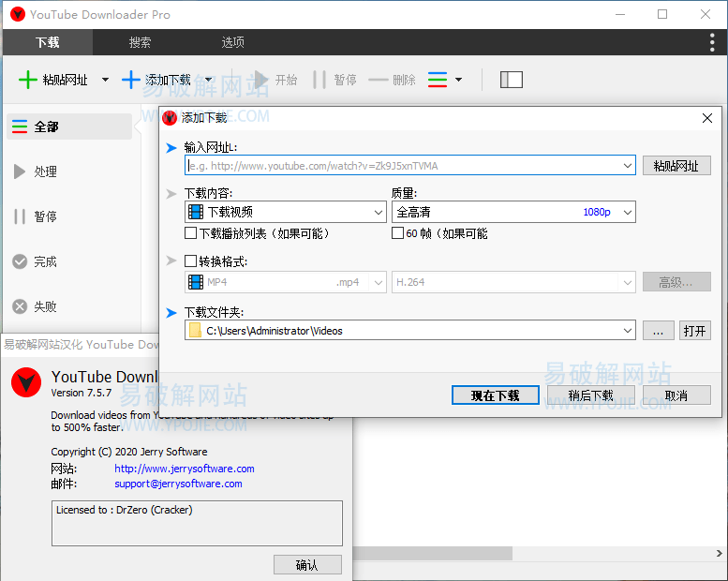Click 确认 (OK) in About dialog
This screenshot has width=728, height=581.
pos(307,565)
